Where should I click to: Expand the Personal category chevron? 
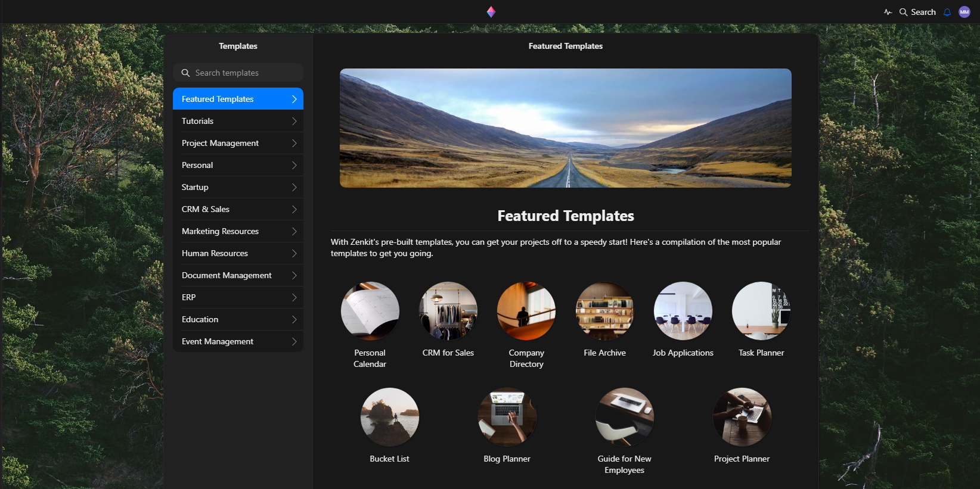pos(294,165)
